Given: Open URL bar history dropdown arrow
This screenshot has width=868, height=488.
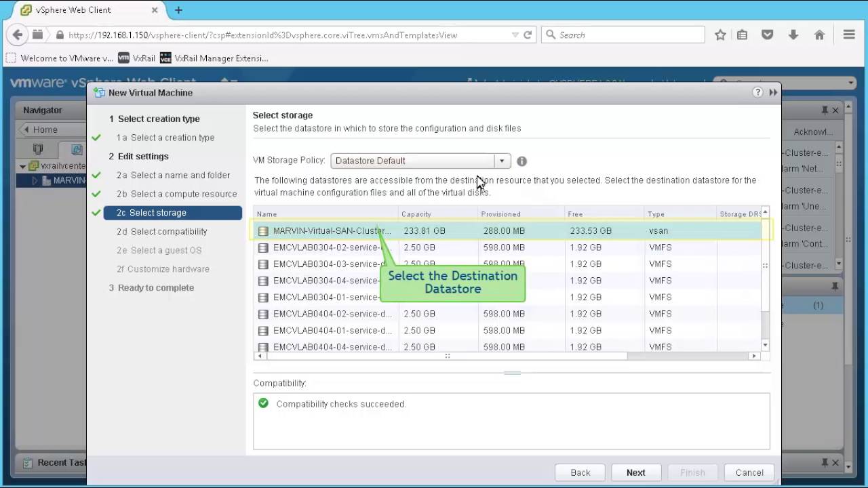Looking at the screenshot, I should pos(515,35).
